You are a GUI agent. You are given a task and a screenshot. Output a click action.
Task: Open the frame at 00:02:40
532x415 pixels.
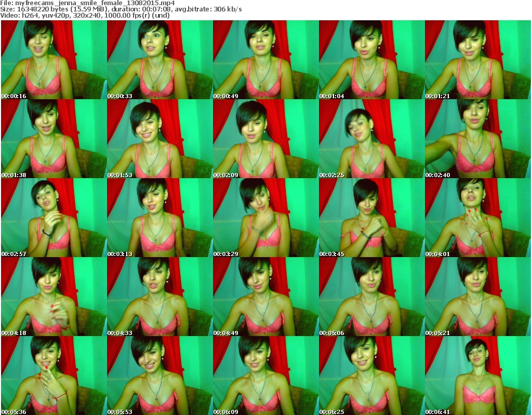point(478,139)
